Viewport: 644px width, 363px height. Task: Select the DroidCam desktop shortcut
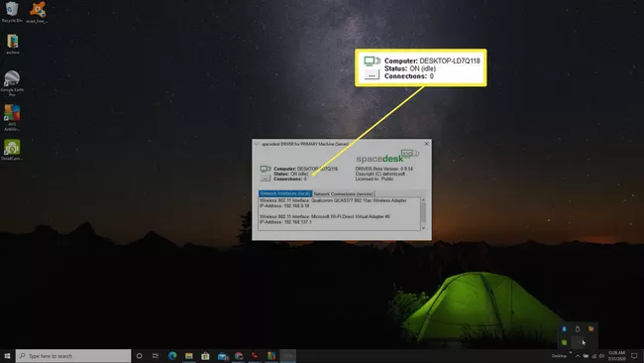click(12, 150)
